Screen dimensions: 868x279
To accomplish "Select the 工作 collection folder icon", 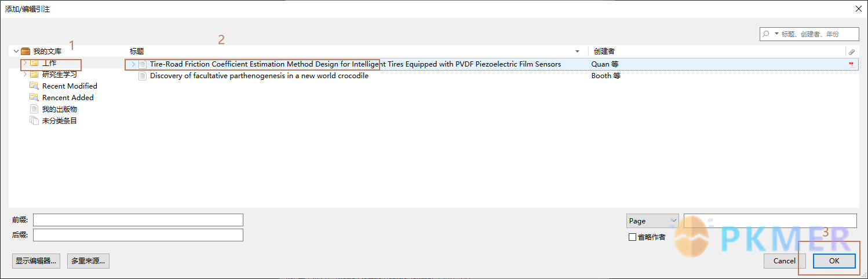I will [34, 63].
